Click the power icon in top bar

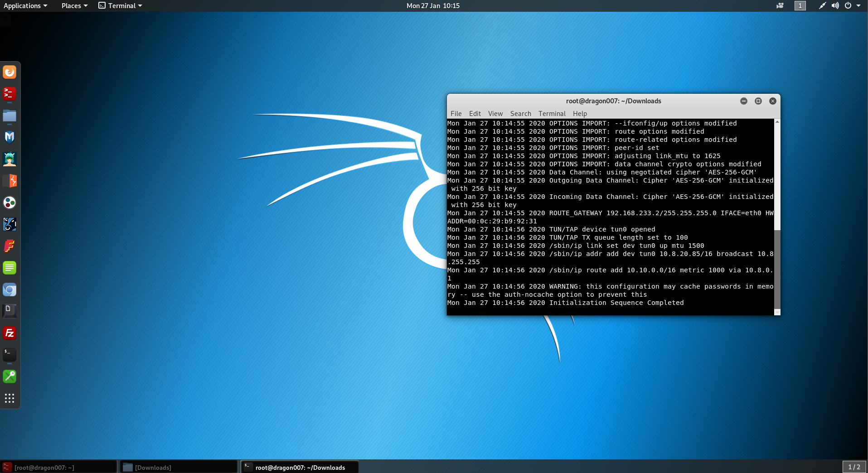coord(848,5)
